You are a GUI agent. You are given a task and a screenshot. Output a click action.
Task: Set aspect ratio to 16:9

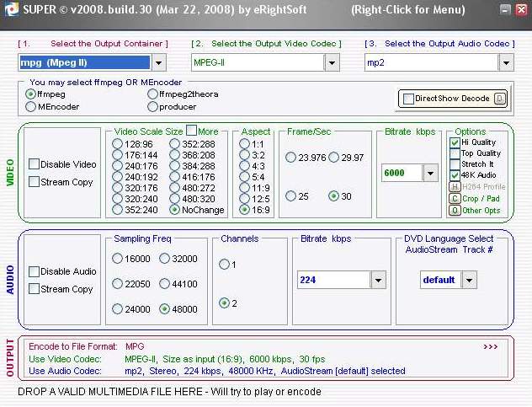point(244,210)
